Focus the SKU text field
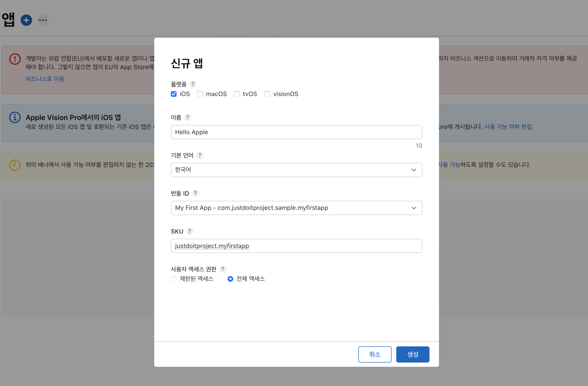Image resolution: width=588 pixels, height=386 pixels. [x=296, y=246]
